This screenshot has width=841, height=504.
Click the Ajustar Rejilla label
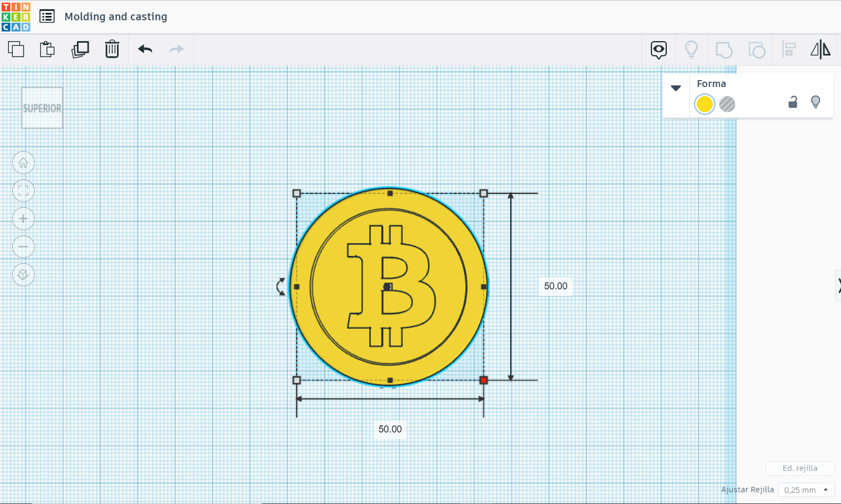click(747, 490)
